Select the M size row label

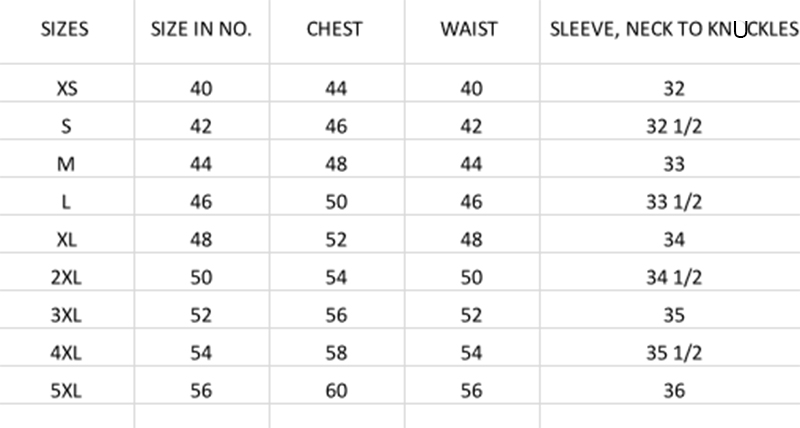click(x=67, y=164)
